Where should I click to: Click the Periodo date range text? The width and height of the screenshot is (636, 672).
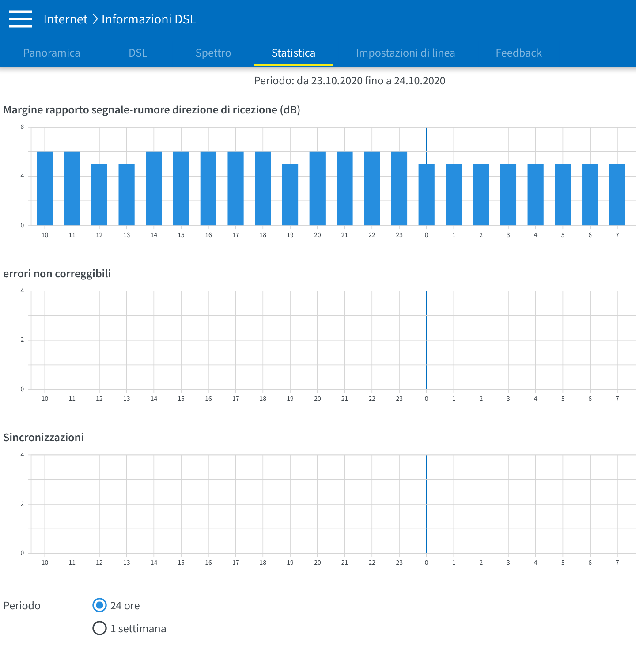tap(349, 81)
